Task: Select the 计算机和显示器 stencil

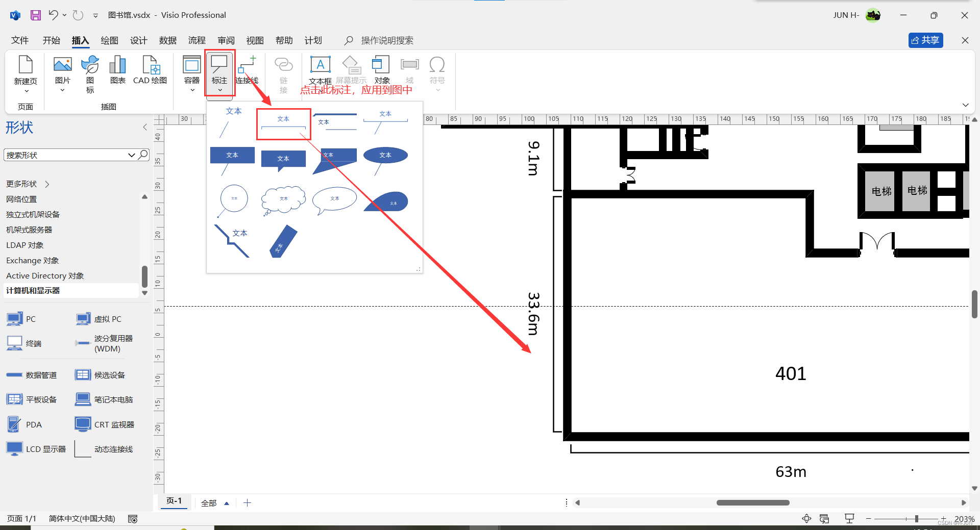Action: point(71,290)
